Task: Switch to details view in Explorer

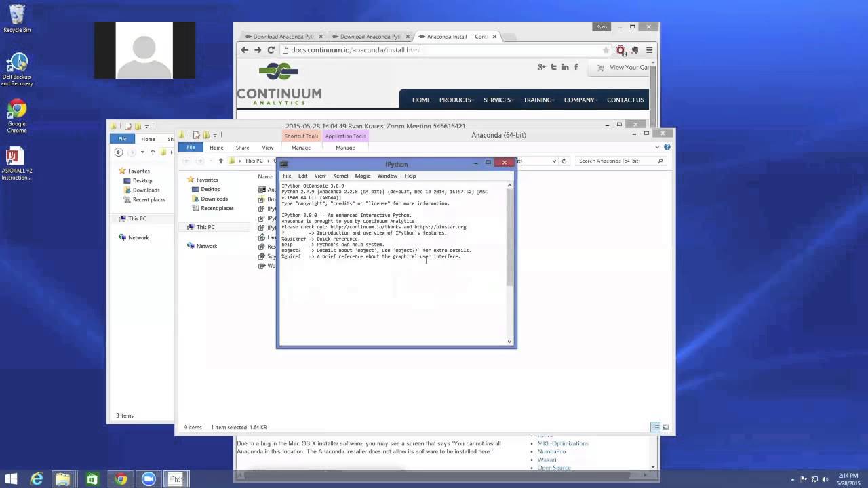Action: click(655, 428)
